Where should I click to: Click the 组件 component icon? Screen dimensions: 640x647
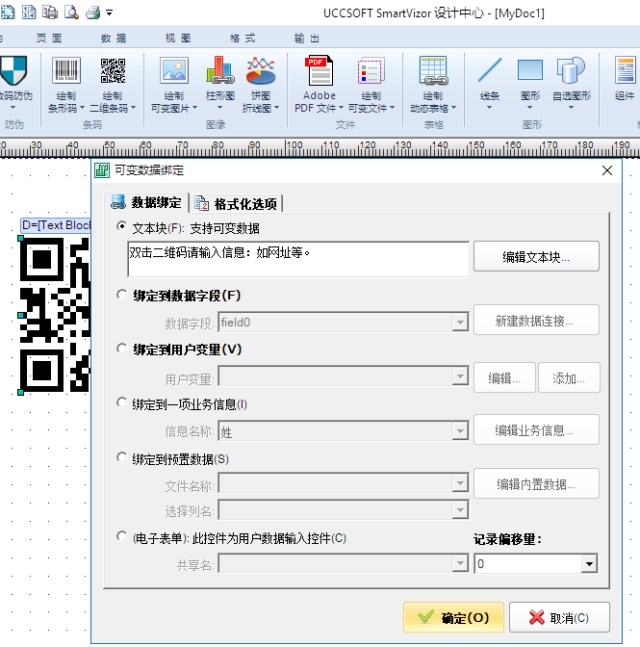(625, 70)
